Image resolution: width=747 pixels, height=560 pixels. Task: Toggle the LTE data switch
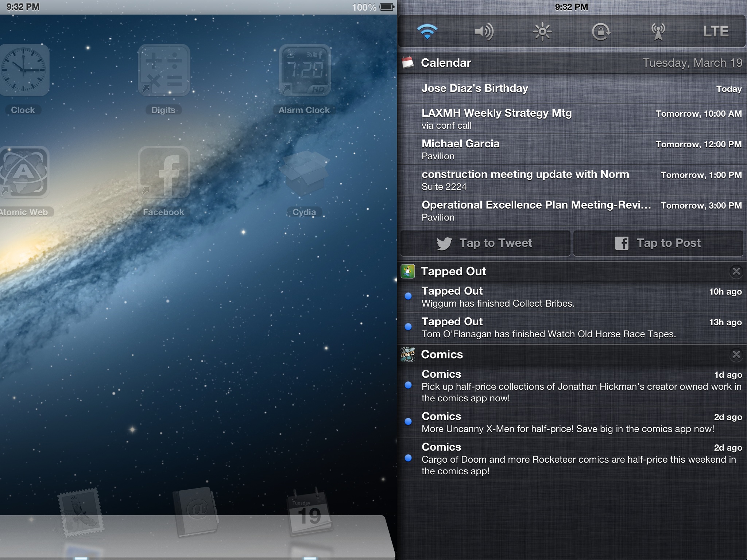pyautogui.click(x=716, y=31)
